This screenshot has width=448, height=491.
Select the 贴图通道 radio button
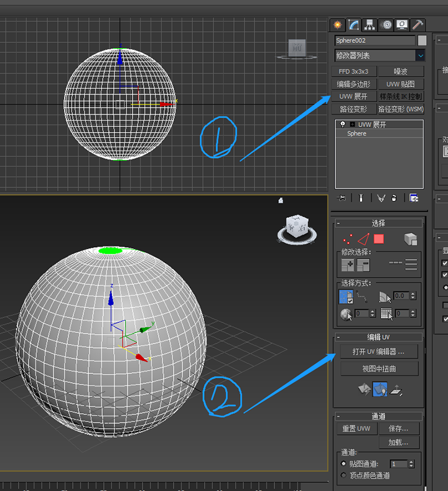[x=343, y=464]
